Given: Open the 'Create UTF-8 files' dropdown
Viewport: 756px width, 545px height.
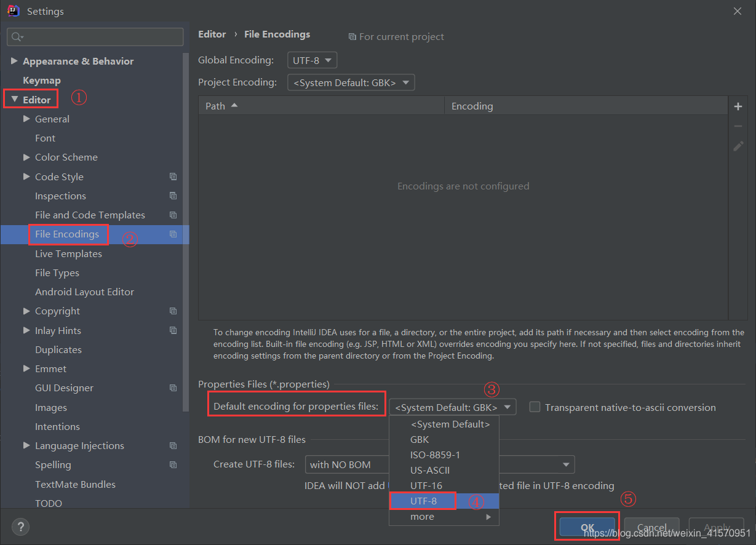Looking at the screenshot, I should click(x=565, y=464).
